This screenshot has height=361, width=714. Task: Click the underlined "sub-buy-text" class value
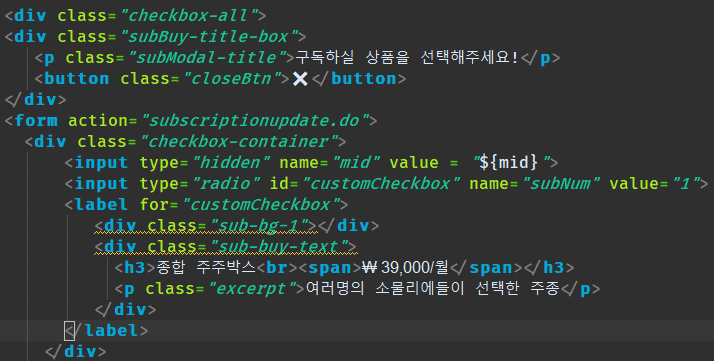tap(279, 246)
